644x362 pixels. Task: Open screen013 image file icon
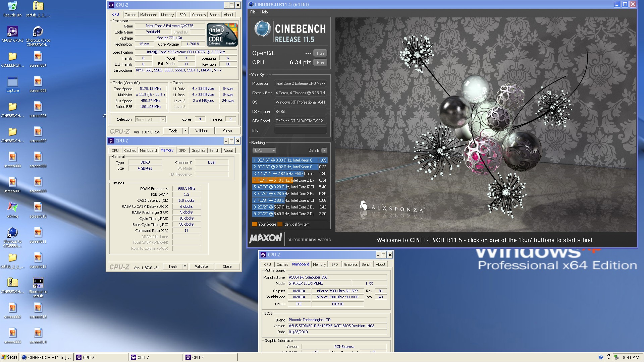point(38,311)
